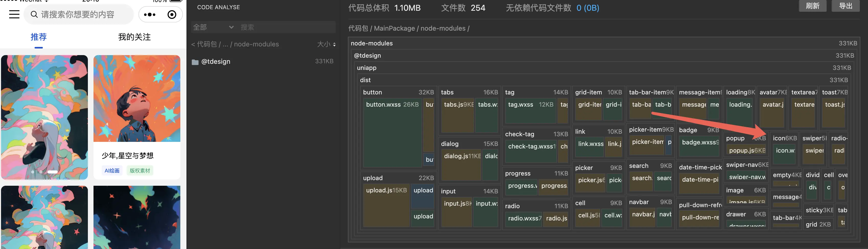Type in the code analyse 搜索 field
Screen dimensions: 868x249
pyautogui.click(x=286, y=27)
